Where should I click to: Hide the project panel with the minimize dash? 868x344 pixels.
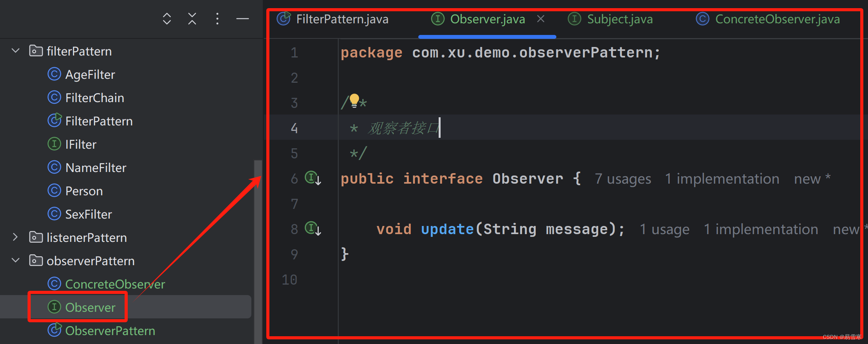tap(243, 19)
